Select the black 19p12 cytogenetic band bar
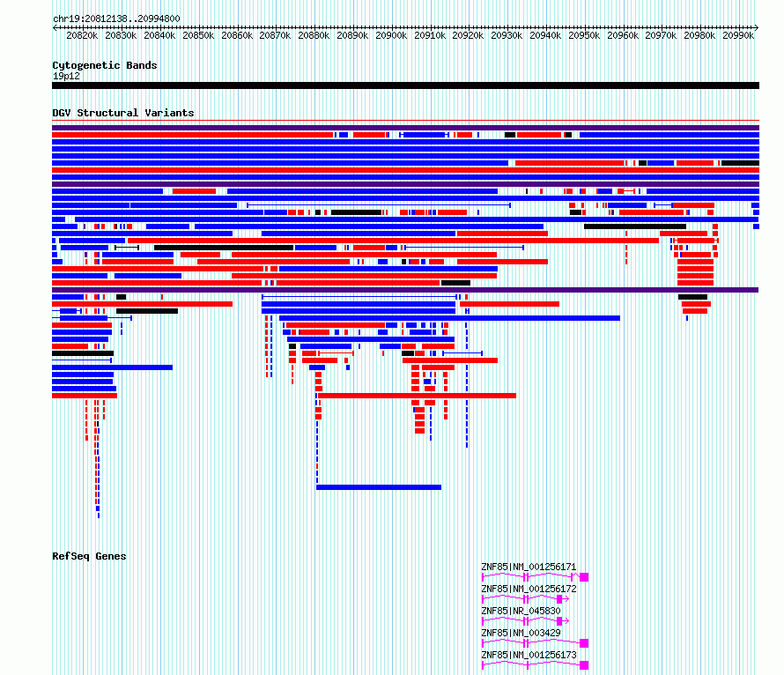Viewport: 784px width, 675px height. (x=405, y=85)
